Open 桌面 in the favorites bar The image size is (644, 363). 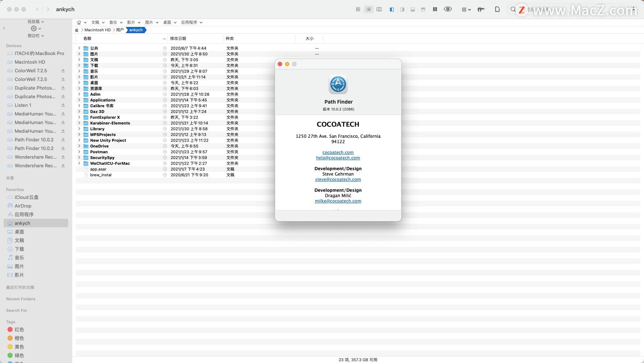pyautogui.click(x=167, y=22)
